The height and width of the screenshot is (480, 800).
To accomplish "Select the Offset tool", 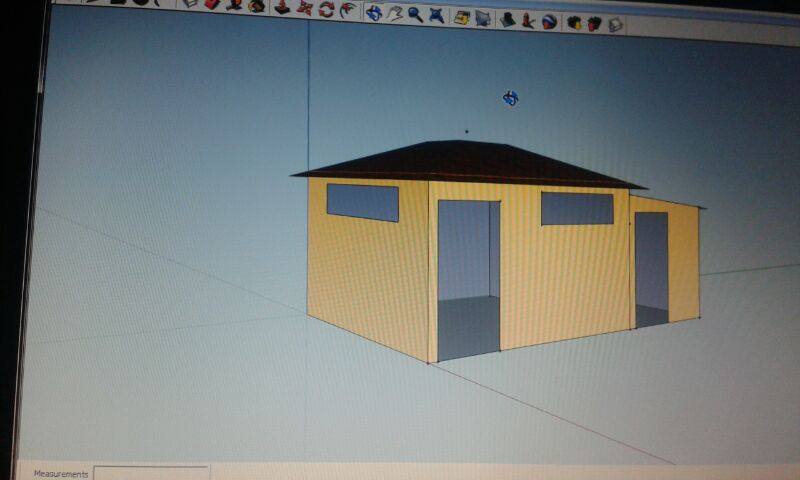I will pos(348,10).
